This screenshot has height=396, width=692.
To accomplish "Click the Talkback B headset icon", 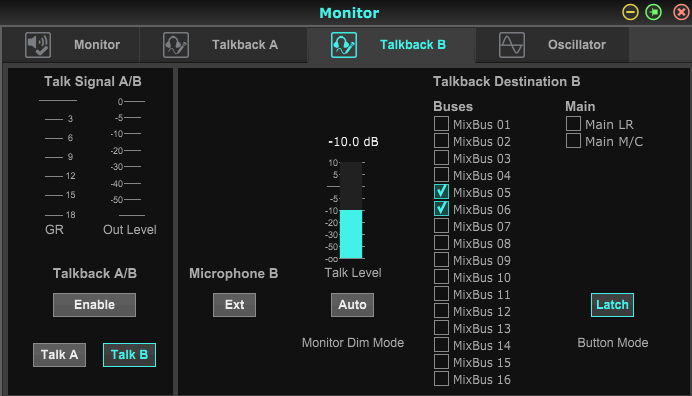I will [344, 45].
